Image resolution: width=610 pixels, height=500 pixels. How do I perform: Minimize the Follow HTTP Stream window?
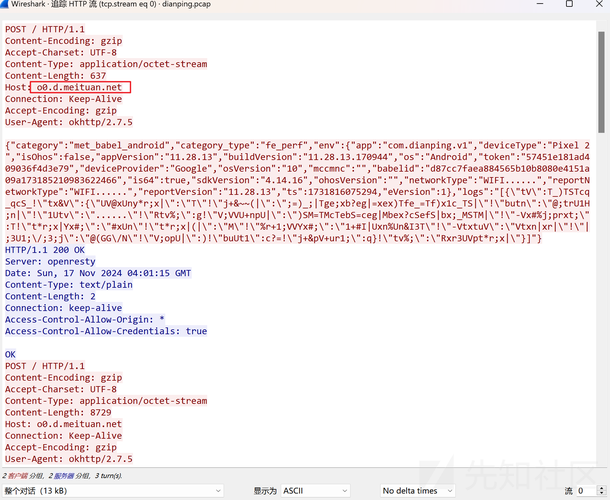pyautogui.click(x=540, y=4)
